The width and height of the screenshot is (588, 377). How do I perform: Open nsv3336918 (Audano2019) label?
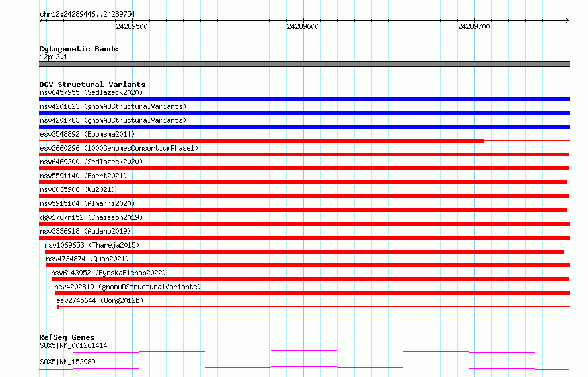[85, 231]
